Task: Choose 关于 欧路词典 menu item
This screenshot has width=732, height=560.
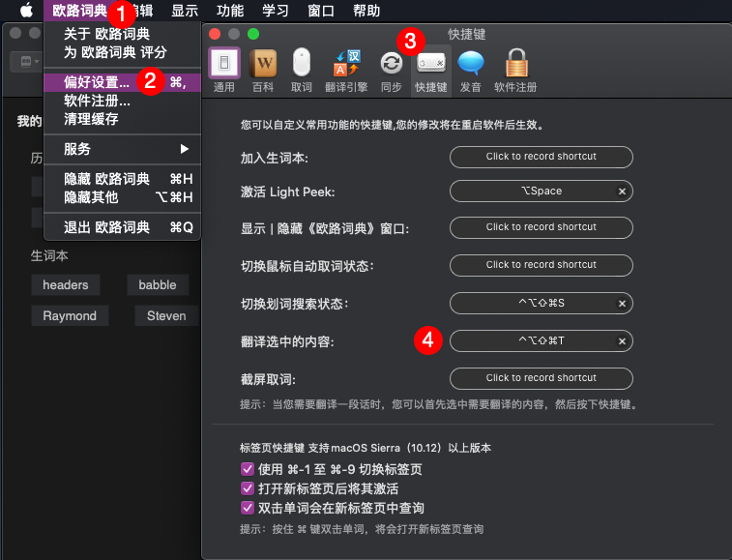Action: [x=122, y=34]
